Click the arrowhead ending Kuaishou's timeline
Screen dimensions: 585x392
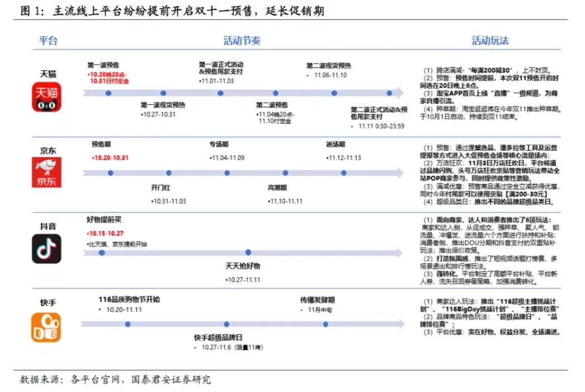(400, 324)
